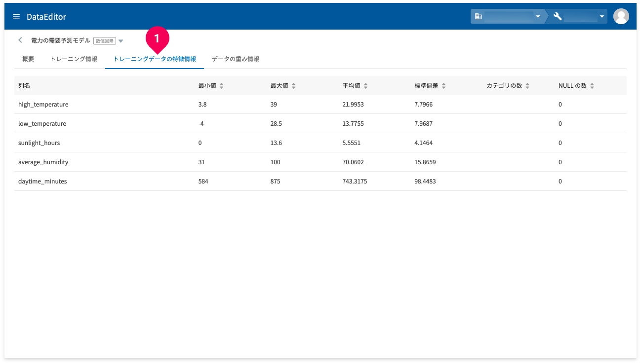The image size is (641, 364).
Task: Select the average_humidity row name
Action: [43, 162]
